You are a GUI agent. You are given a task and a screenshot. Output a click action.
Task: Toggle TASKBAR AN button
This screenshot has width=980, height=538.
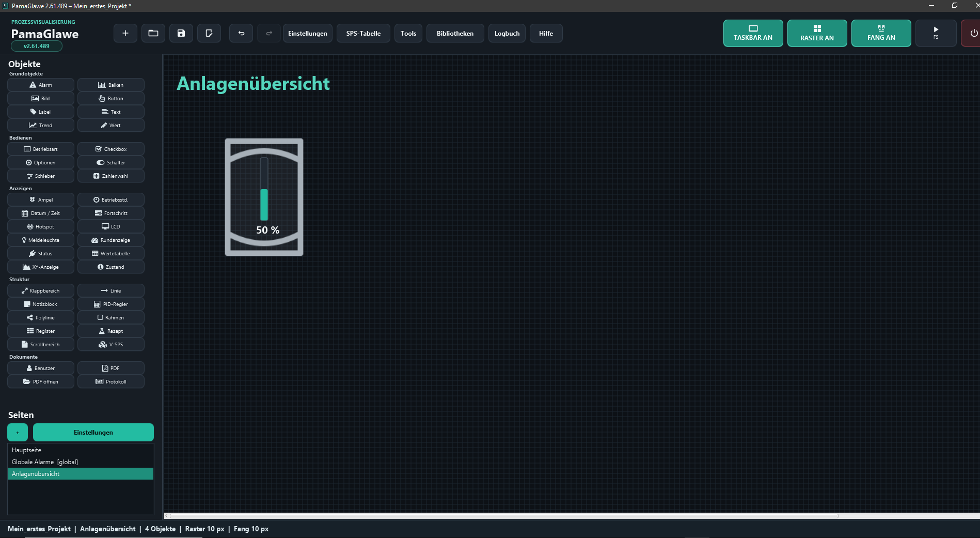tap(753, 33)
